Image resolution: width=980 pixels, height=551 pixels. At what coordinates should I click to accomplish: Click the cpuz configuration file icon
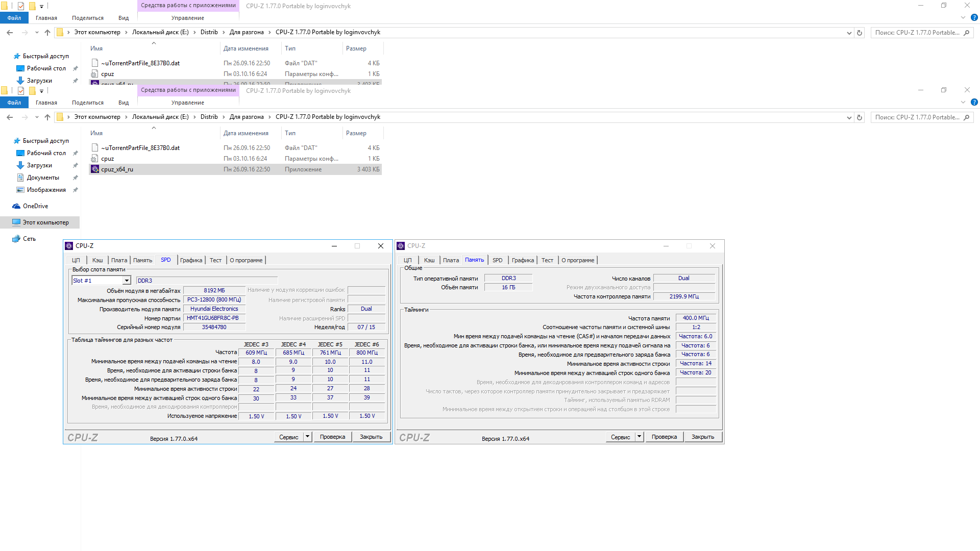[x=94, y=159]
